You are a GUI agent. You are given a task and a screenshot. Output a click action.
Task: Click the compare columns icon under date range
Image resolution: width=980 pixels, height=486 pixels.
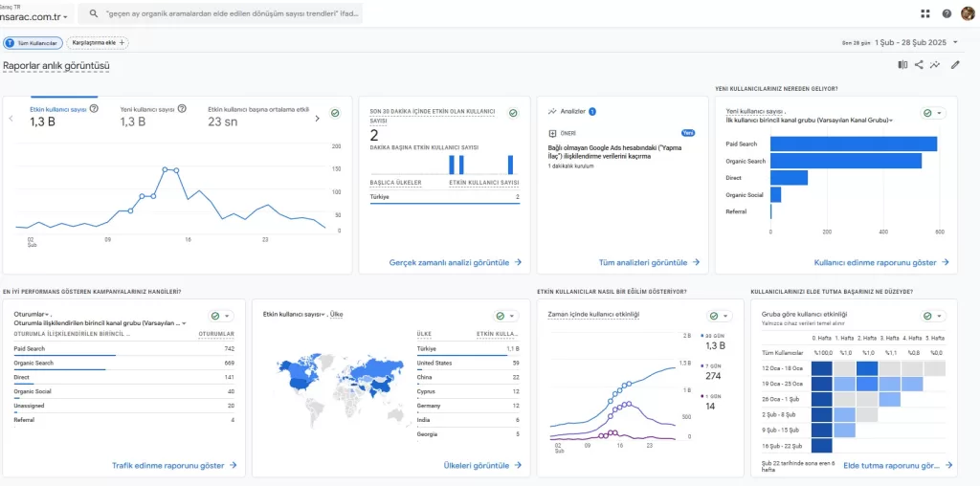(902, 65)
